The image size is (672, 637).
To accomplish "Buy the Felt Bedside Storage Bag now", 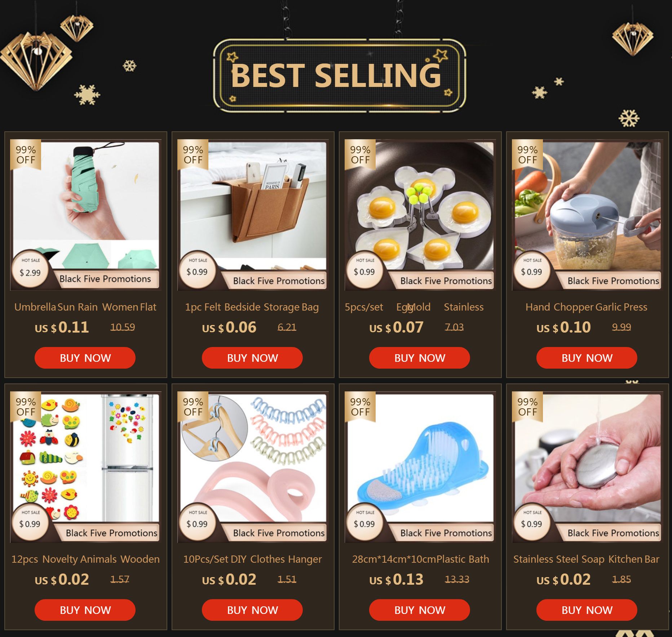I will (252, 358).
